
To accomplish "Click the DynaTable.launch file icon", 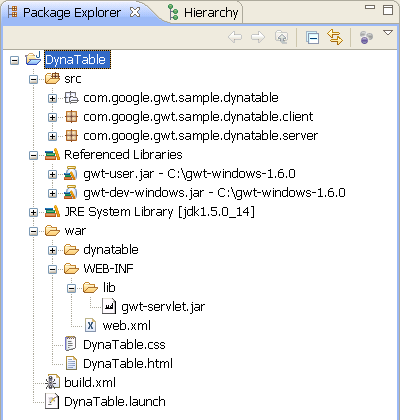I will pyautogui.click(x=52, y=401).
